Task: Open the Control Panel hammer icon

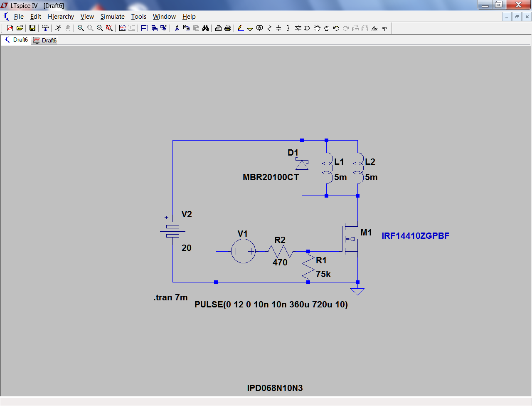Action: click(x=45, y=28)
